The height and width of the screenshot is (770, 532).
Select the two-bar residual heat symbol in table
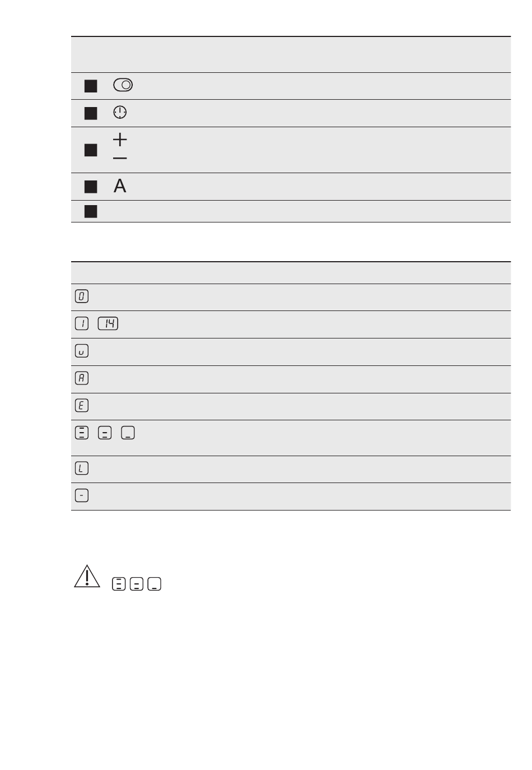105,433
